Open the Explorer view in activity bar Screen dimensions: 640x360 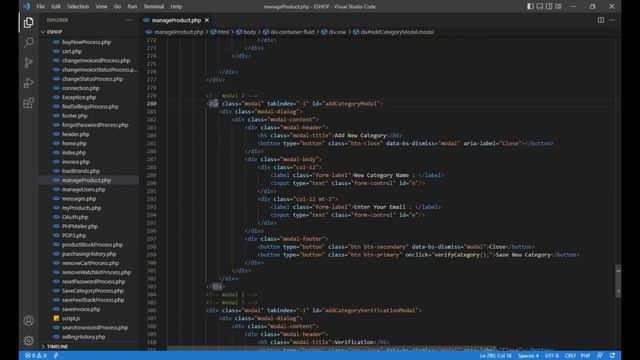coord(29,22)
